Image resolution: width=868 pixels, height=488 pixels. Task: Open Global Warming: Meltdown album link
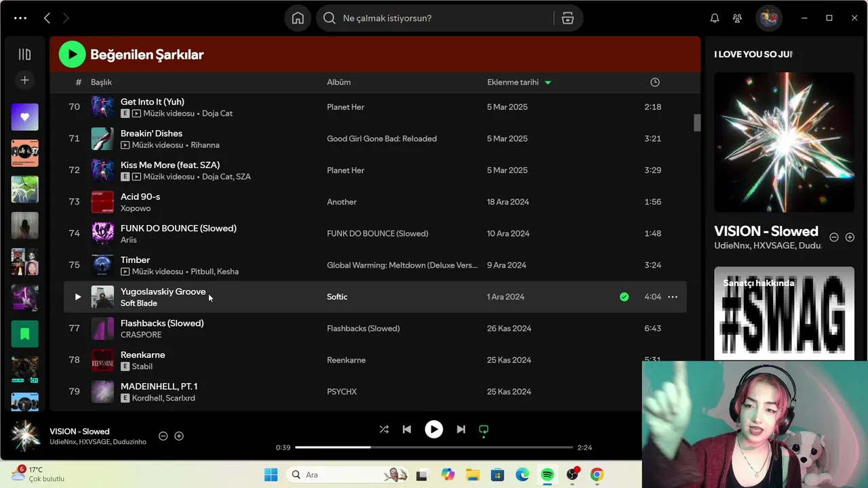(402, 265)
